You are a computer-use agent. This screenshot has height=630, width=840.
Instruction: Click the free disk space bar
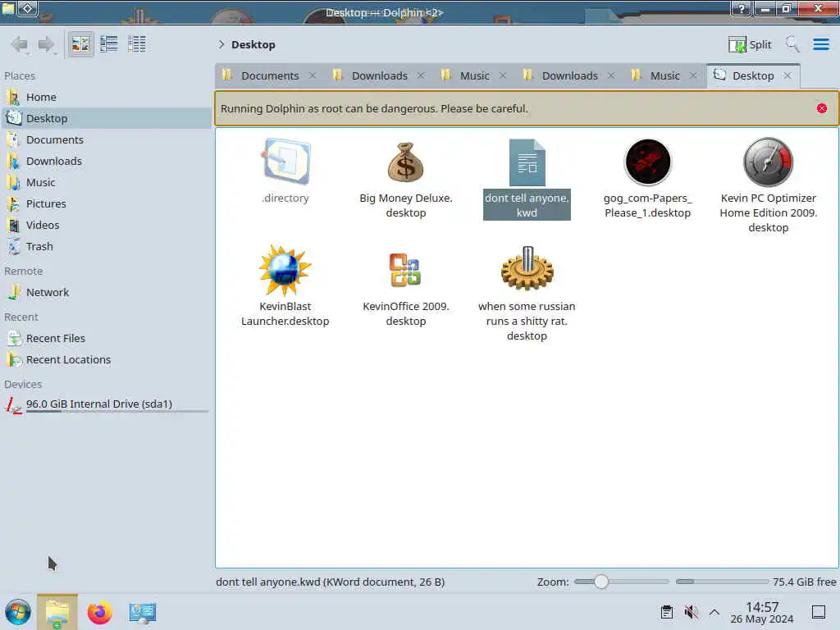pyautogui.click(x=722, y=582)
